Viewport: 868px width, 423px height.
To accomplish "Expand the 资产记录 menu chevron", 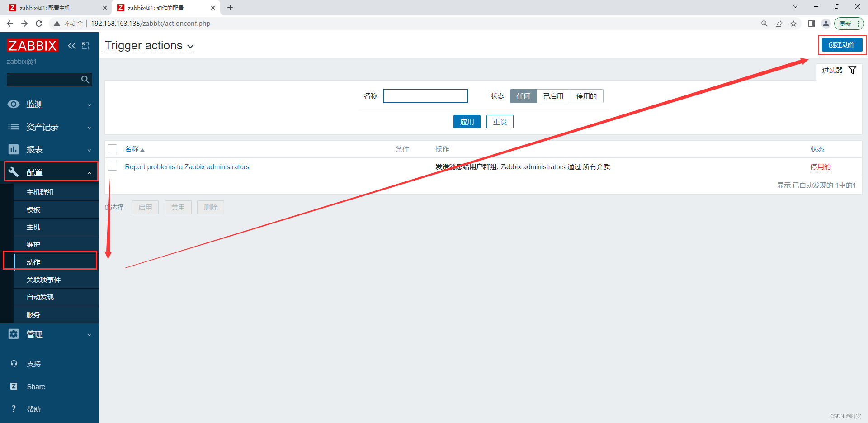I will tap(89, 128).
